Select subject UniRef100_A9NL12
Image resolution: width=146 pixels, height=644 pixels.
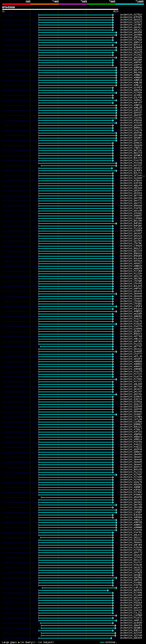[131, 85]
